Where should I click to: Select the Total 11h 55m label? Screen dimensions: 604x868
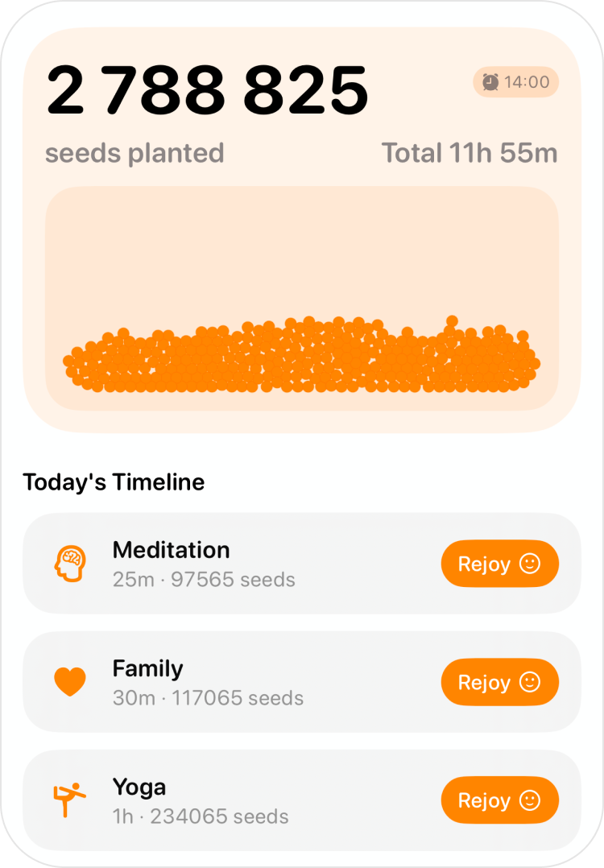470,153
